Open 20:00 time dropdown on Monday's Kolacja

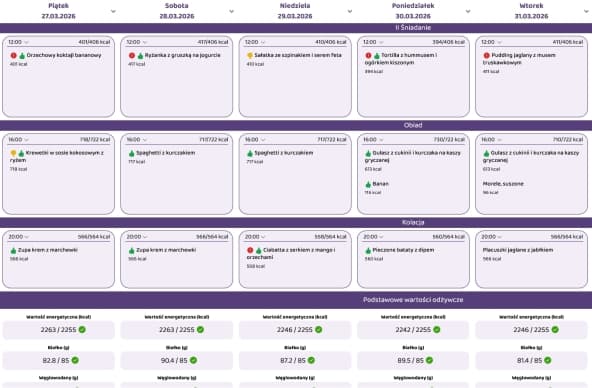point(373,237)
